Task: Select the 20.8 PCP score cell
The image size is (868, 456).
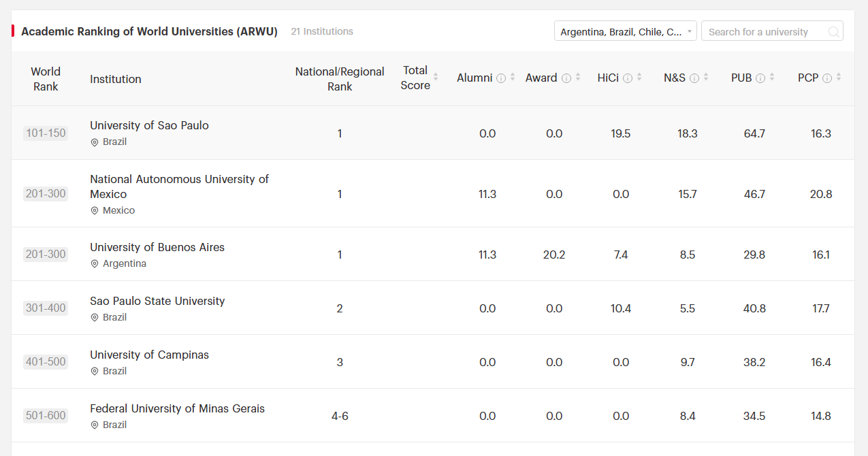Action: 821,194
